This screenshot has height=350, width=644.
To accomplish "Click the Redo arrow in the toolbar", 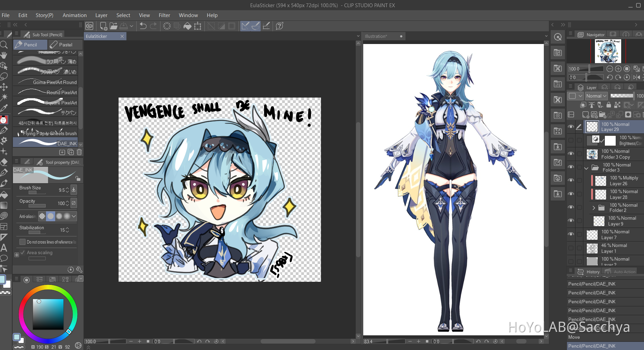I will coord(154,26).
